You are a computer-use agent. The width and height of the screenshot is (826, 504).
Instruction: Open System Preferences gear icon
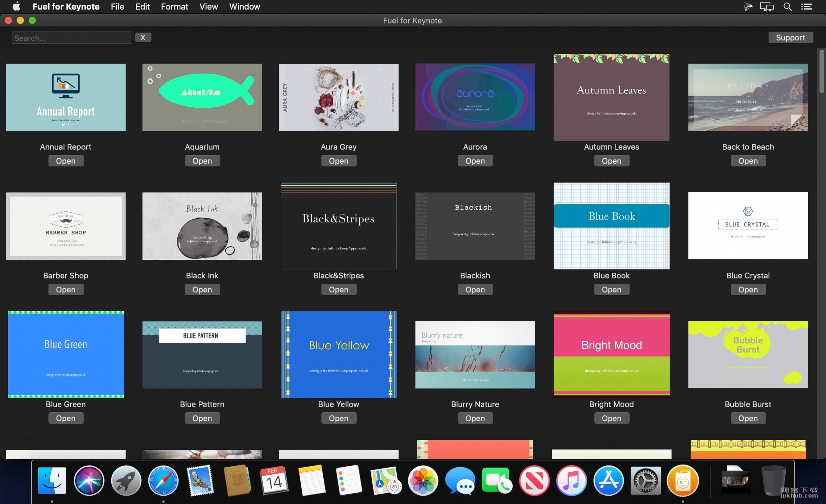click(646, 480)
